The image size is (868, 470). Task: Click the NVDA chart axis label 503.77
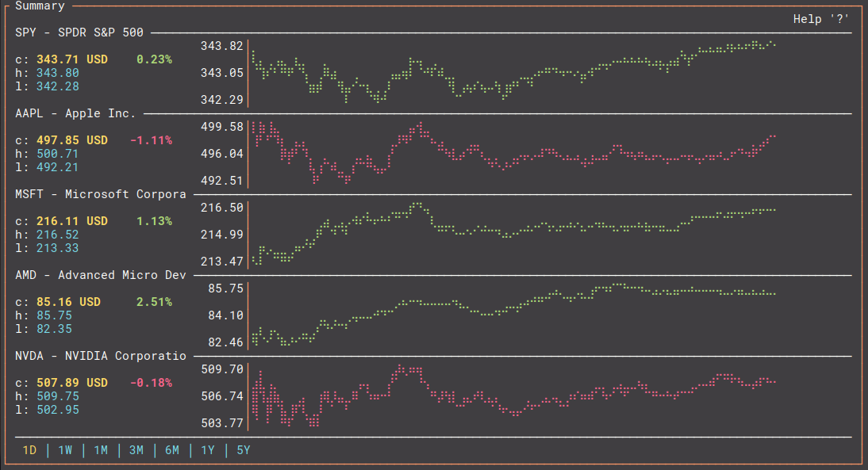click(222, 423)
